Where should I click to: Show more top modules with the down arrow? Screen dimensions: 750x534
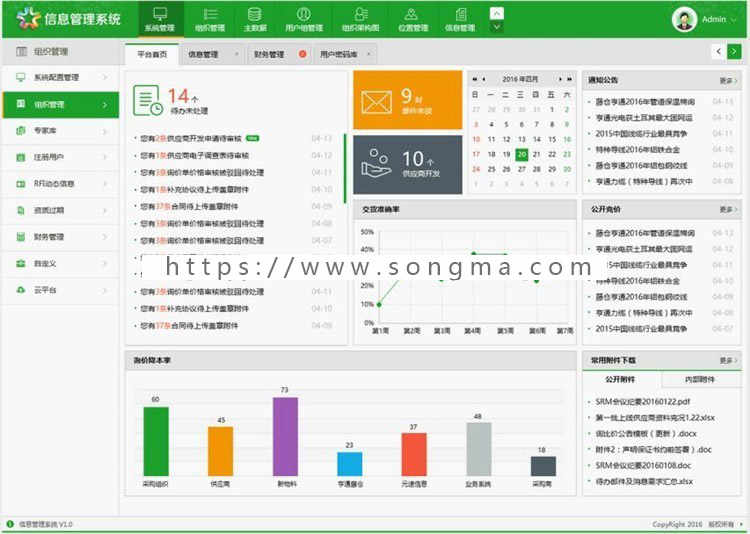click(x=497, y=27)
